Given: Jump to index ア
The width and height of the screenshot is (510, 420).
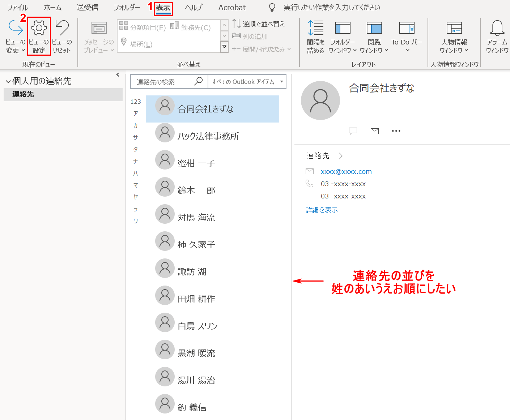Looking at the screenshot, I should (x=136, y=113).
